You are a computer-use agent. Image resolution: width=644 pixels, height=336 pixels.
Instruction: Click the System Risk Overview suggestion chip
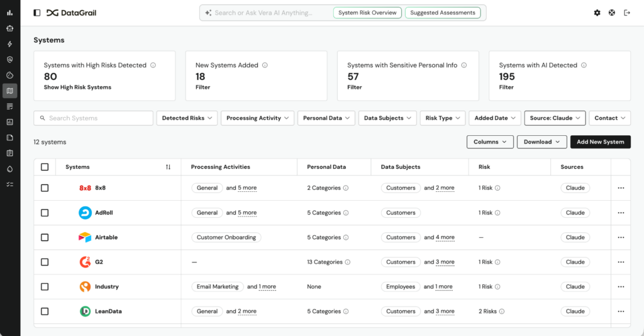(367, 13)
